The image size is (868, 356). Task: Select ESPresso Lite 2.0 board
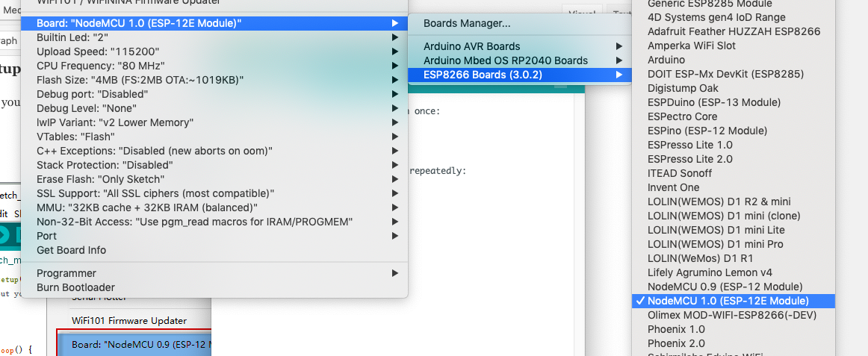[x=733, y=159]
